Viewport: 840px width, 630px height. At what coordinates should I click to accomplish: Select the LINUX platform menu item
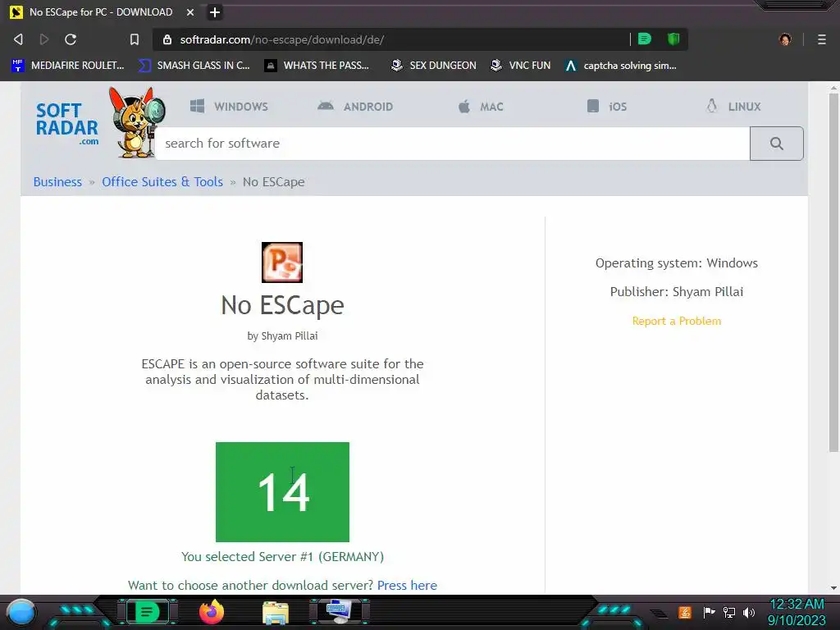click(733, 106)
